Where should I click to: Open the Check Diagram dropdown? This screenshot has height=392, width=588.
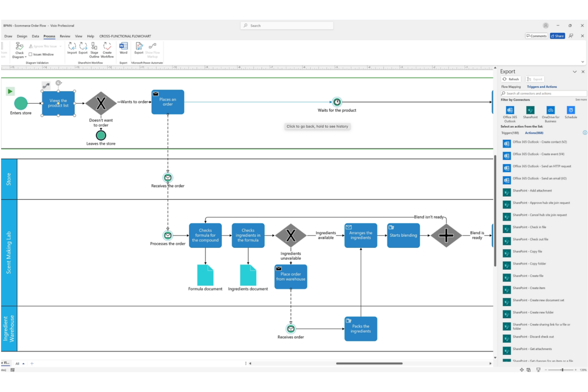19,50
